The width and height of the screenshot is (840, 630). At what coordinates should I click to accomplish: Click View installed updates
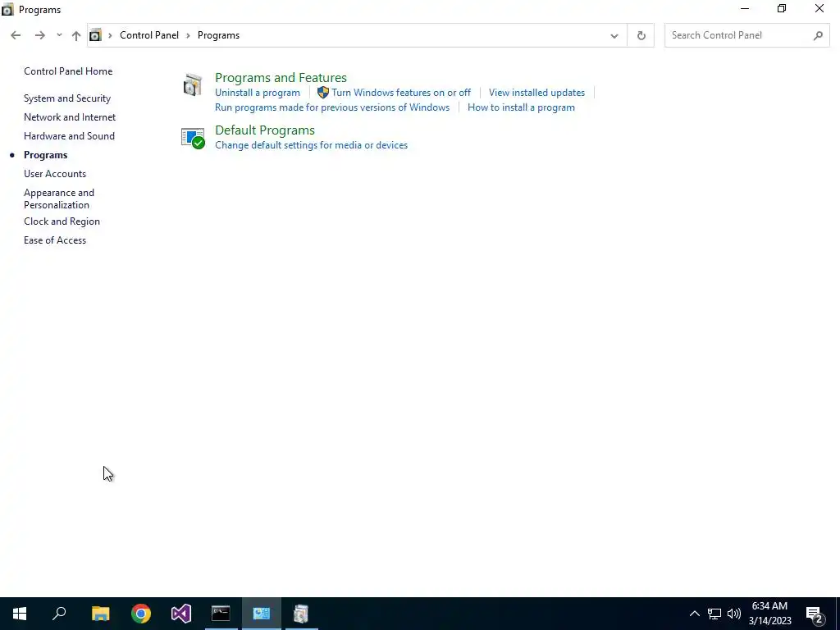536,93
